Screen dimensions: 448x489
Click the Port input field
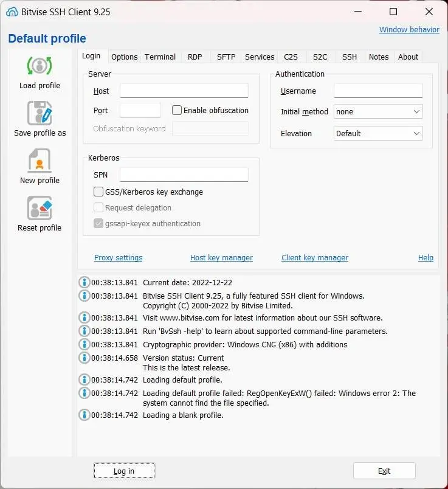(140, 110)
